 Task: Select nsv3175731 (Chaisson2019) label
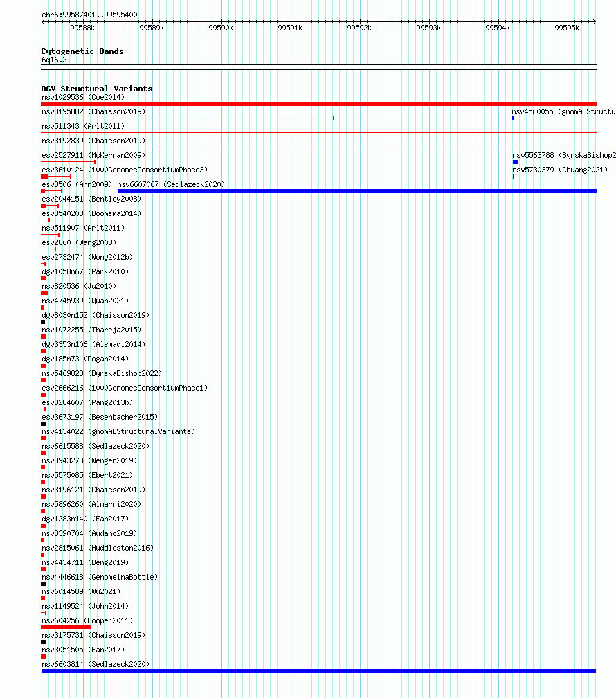point(93,635)
